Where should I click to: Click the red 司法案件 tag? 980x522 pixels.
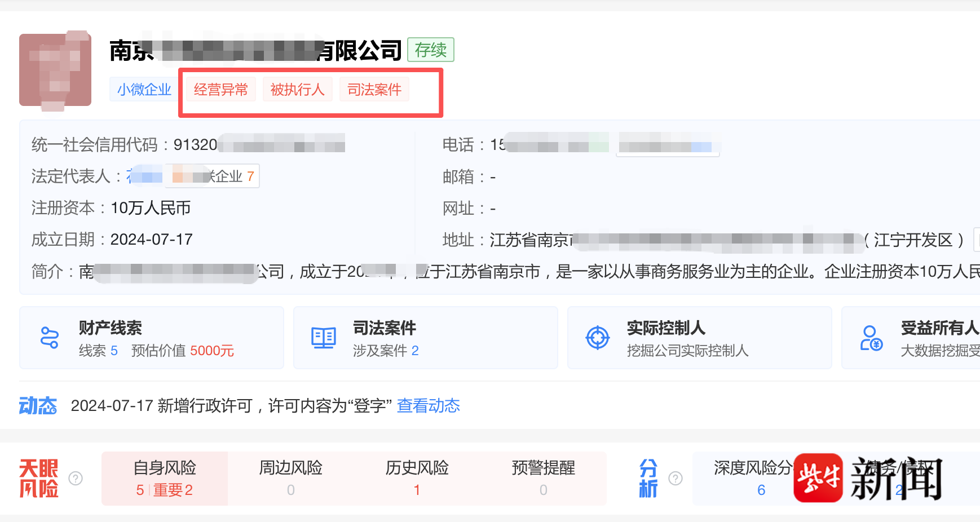tap(374, 90)
